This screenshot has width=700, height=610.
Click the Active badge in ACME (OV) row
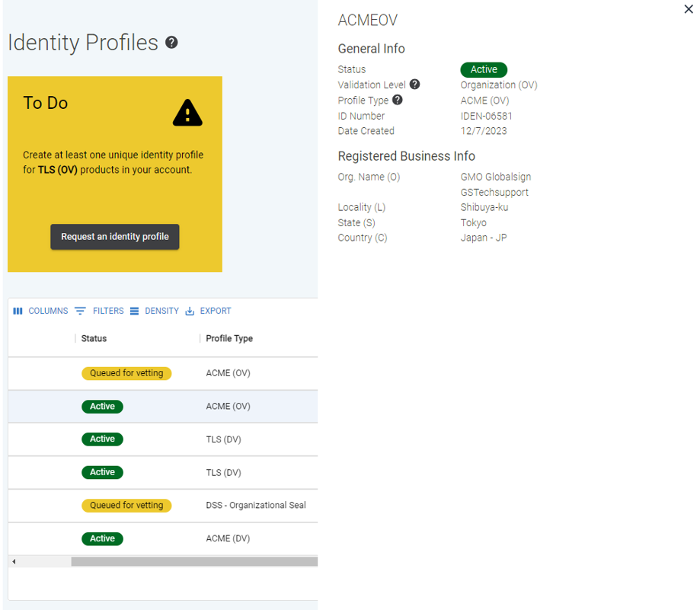point(102,407)
